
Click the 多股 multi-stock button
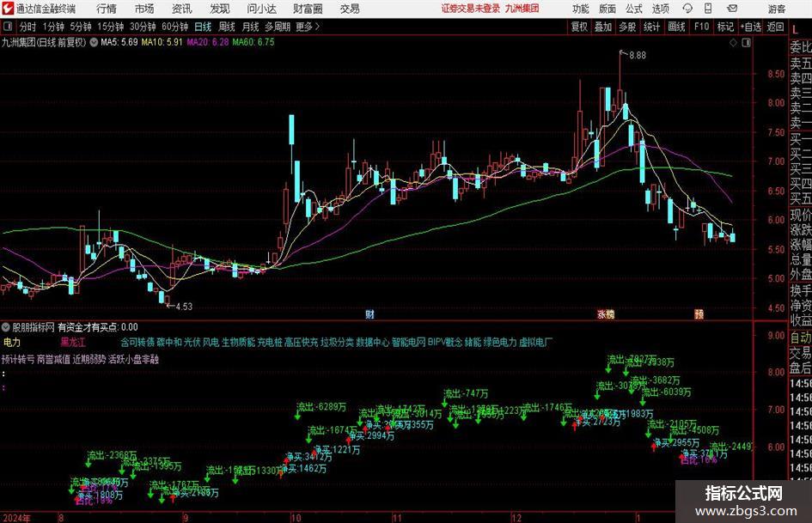627,27
